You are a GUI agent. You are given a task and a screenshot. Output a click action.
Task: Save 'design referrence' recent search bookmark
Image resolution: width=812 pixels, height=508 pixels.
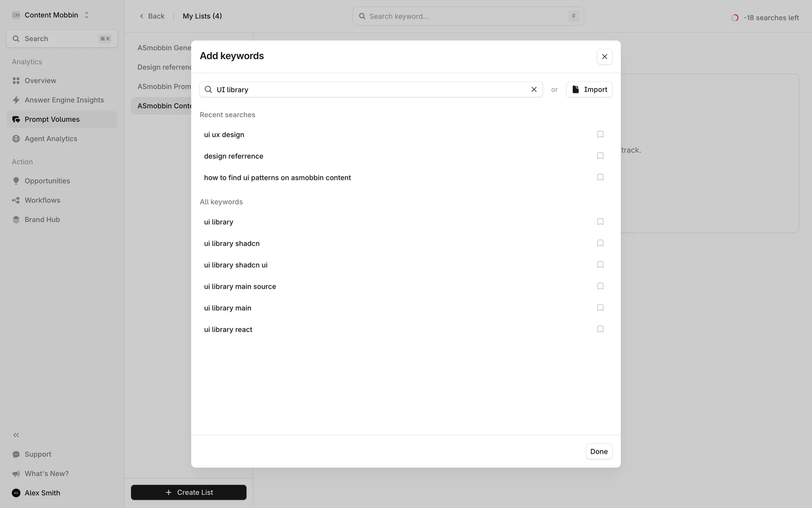click(x=600, y=156)
